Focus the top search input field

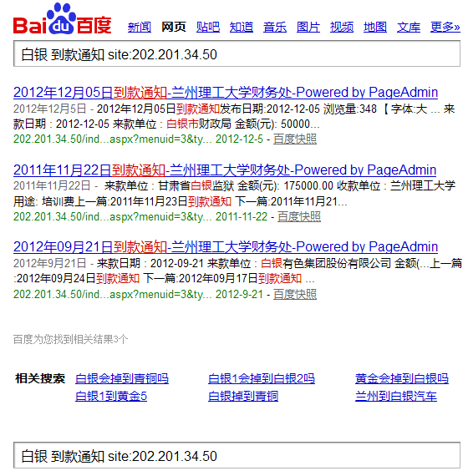point(237,53)
